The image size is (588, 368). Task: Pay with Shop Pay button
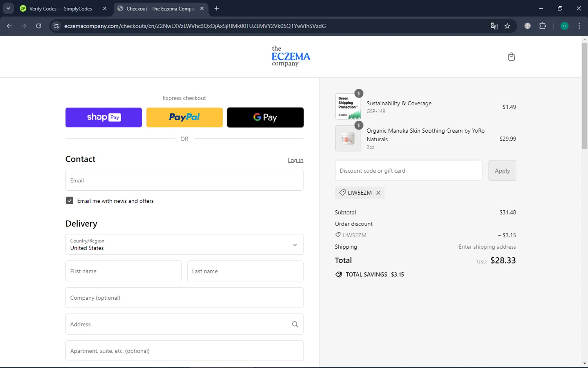pyautogui.click(x=103, y=117)
